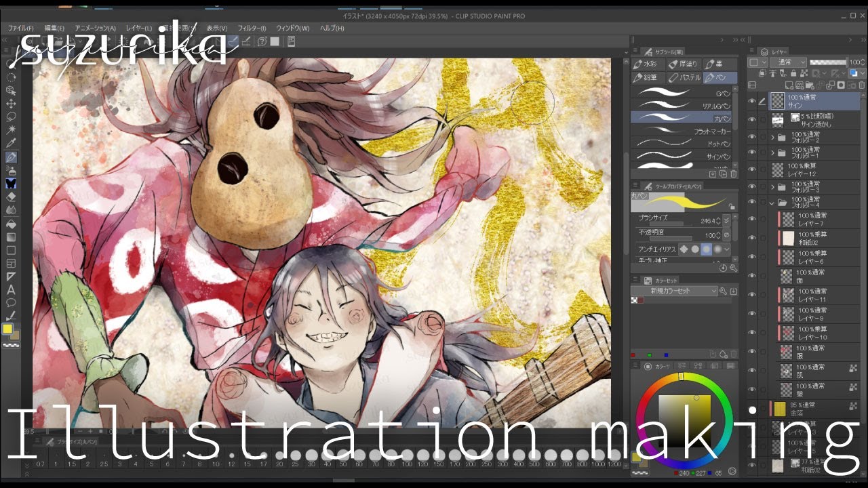Select the Text tool
868x488 pixels.
11,290
